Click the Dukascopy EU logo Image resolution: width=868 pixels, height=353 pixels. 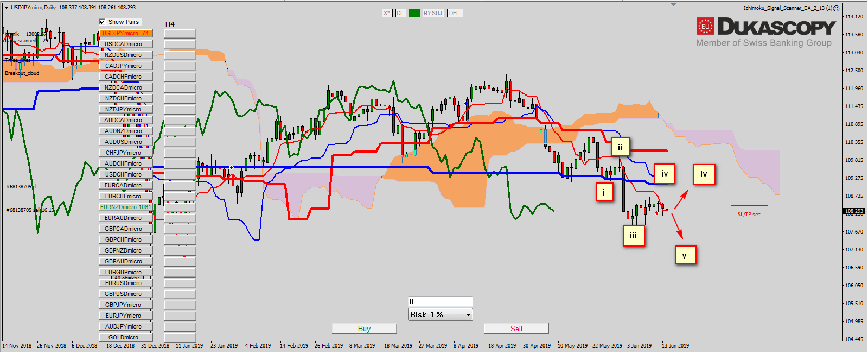click(705, 26)
